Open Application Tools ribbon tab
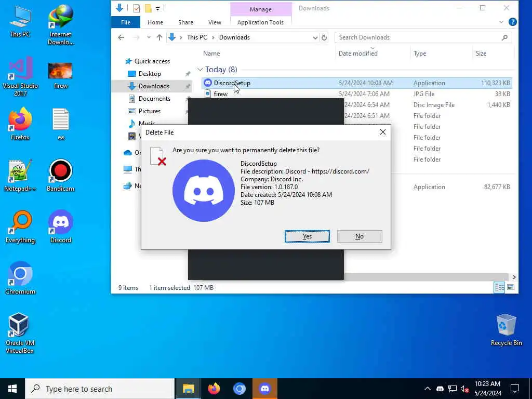Viewport: 532px width, 399px height. click(x=261, y=22)
